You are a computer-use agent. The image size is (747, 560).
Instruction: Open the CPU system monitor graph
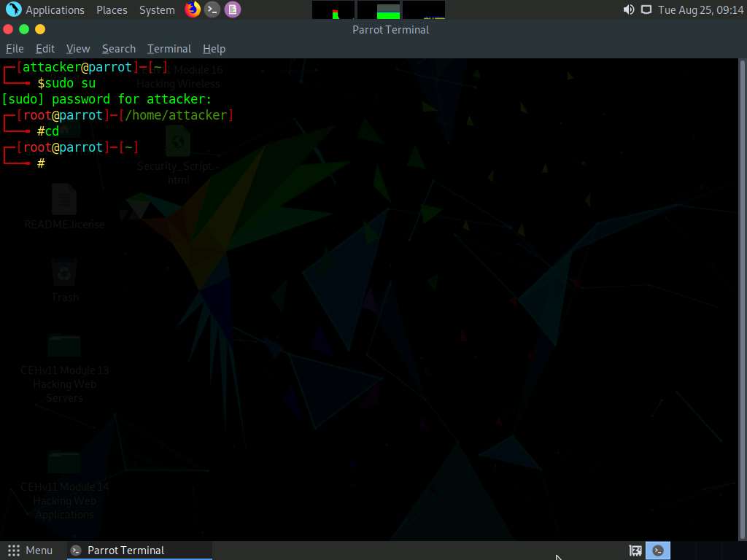coord(333,10)
